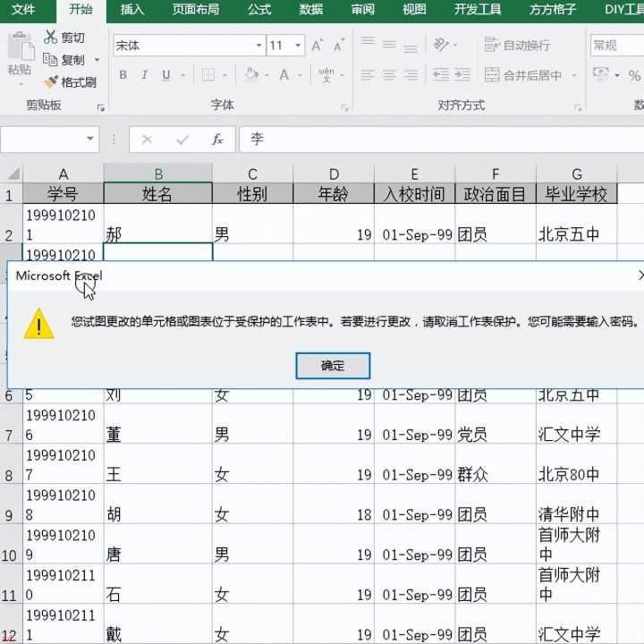Image resolution: width=644 pixels, height=644 pixels.
Task: Select column B header
Action: [x=158, y=174]
